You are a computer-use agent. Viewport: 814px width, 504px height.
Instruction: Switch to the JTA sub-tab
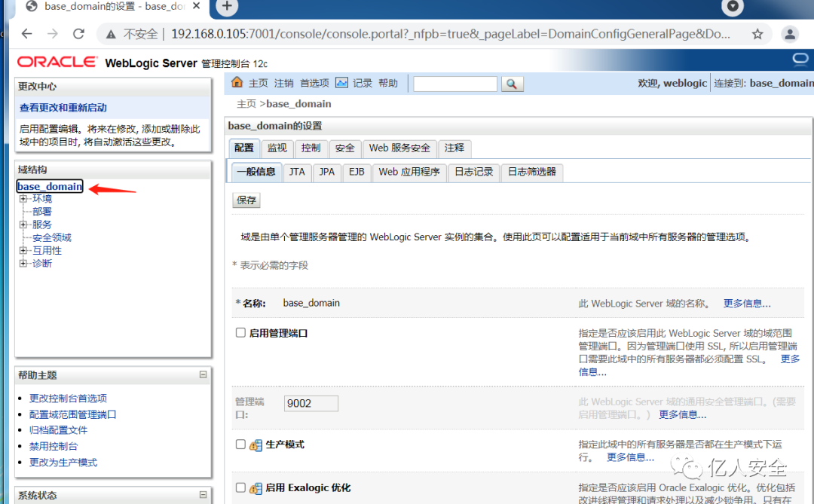pos(297,172)
